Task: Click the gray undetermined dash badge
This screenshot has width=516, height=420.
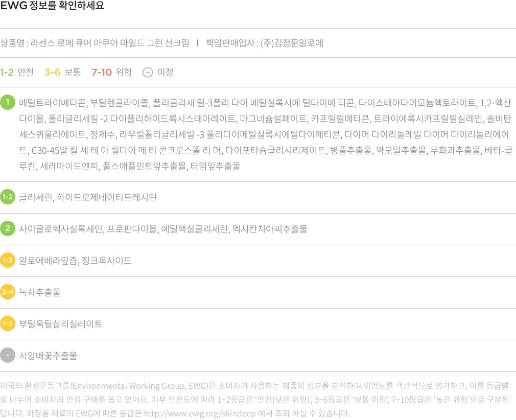Action: click(x=8, y=355)
